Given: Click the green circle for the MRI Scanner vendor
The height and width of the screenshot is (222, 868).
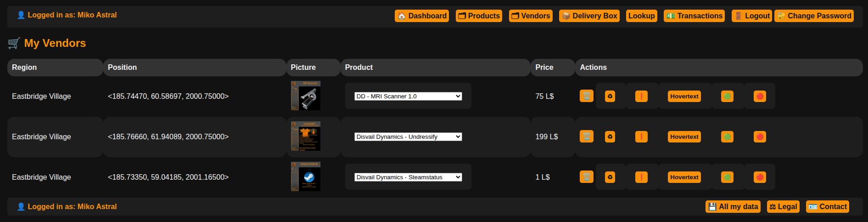Looking at the screenshot, I should tap(727, 96).
